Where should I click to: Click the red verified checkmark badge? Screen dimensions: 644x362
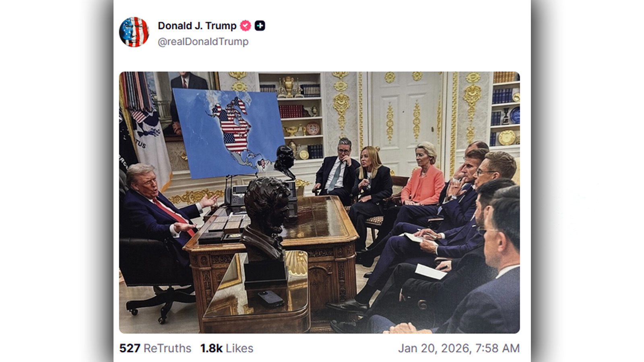click(246, 26)
